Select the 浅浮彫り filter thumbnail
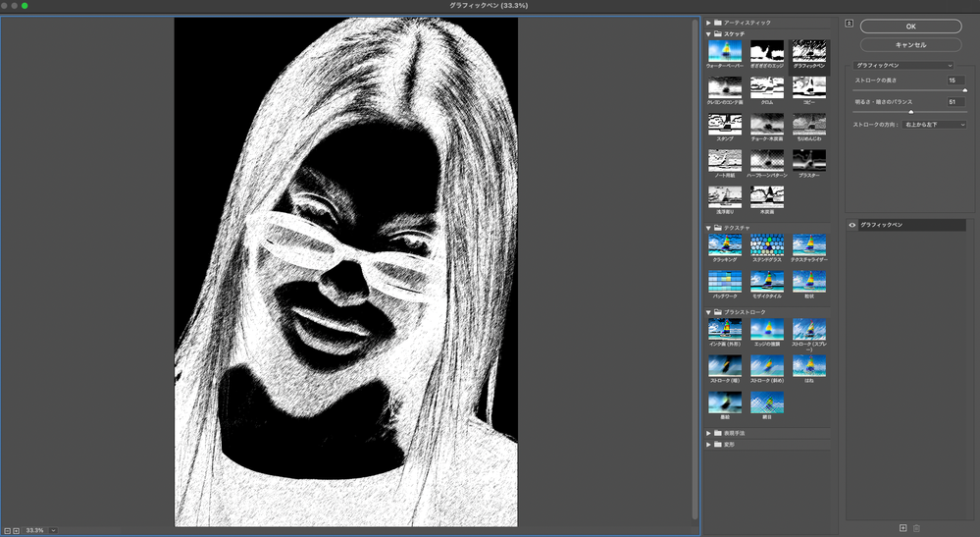The width and height of the screenshot is (980, 537). 724,197
